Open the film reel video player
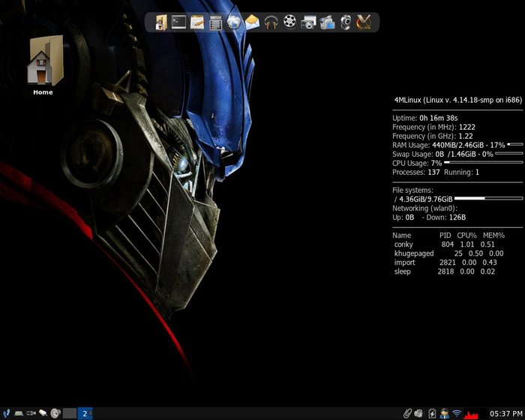Image resolution: width=525 pixels, height=420 pixels. [x=289, y=22]
